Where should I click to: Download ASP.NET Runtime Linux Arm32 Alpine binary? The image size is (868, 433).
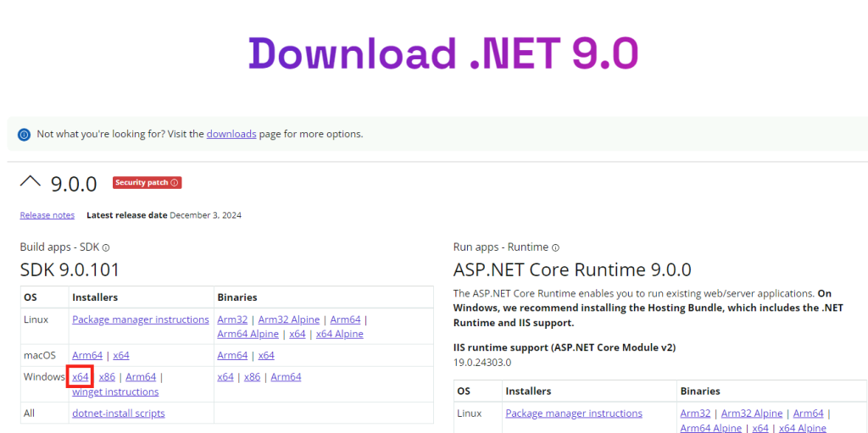(752, 414)
